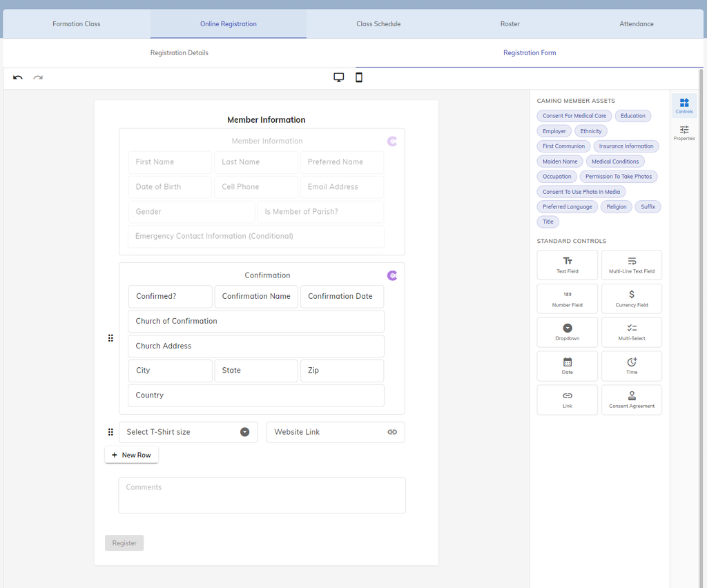Grab the Confirmation section drag handle
This screenshot has height=588, width=707.
(x=110, y=338)
